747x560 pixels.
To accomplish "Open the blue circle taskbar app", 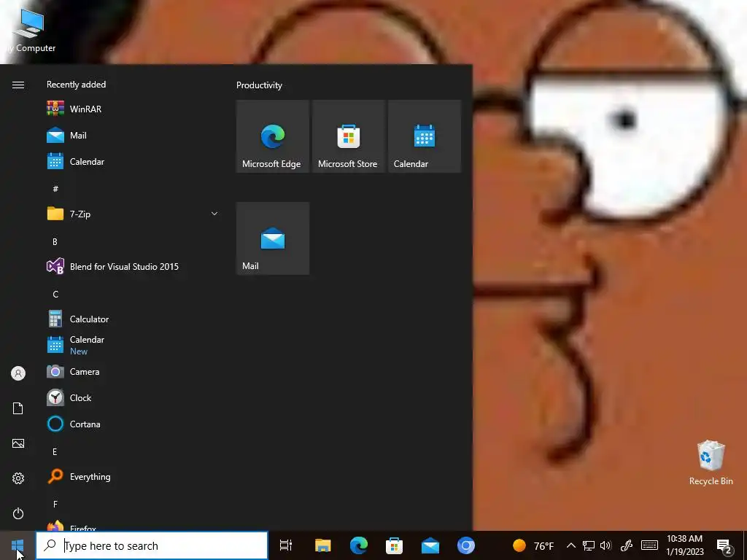I will 466,545.
